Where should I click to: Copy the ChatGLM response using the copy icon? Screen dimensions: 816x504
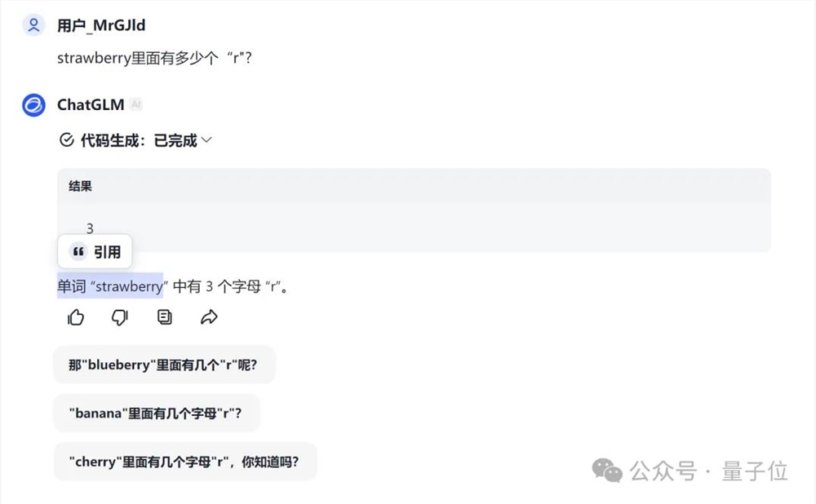[164, 317]
